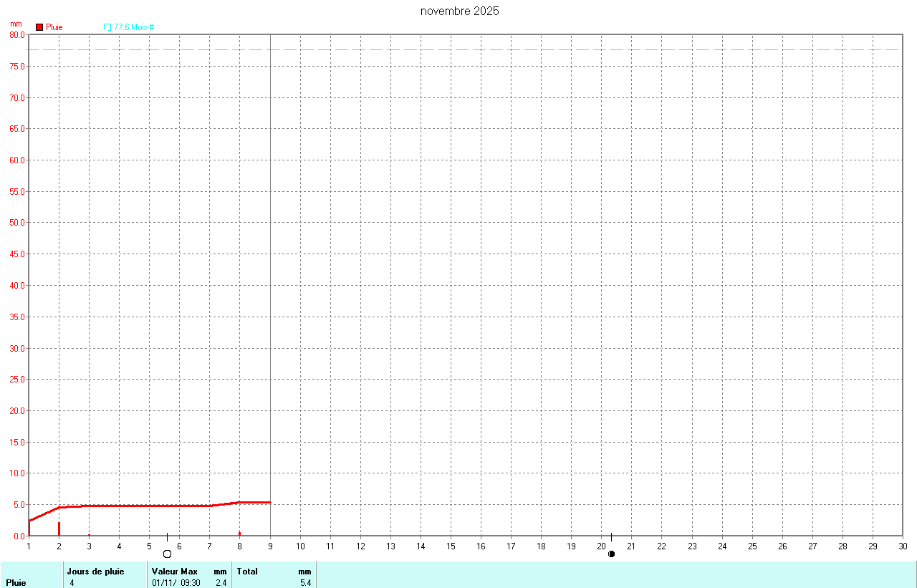Click the red rain bar at day 2
917x588 pixels.
(59, 529)
